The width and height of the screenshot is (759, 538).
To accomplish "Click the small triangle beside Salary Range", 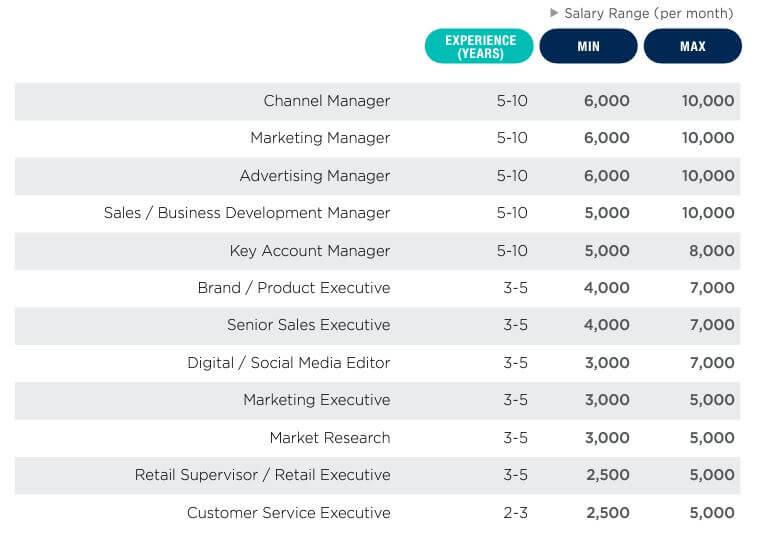I will click(555, 13).
